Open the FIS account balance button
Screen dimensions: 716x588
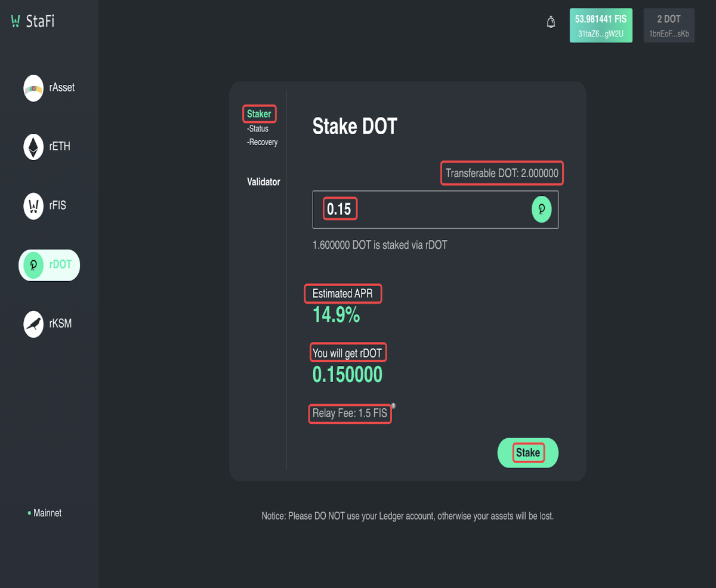601,26
